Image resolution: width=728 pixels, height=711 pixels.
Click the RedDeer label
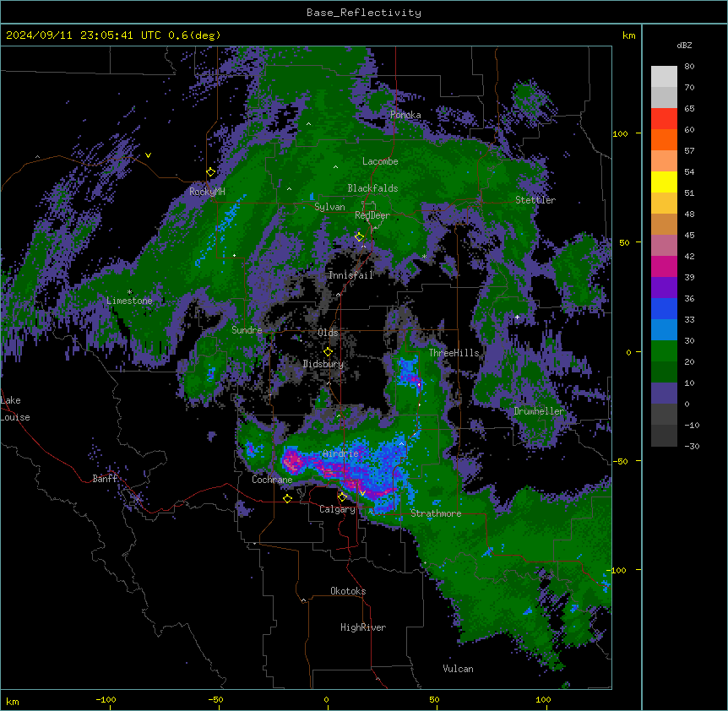click(372, 215)
